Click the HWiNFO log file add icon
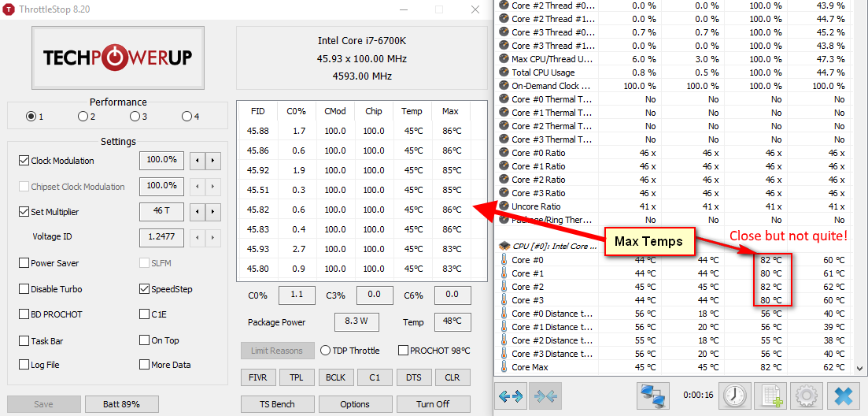 click(x=770, y=396)
